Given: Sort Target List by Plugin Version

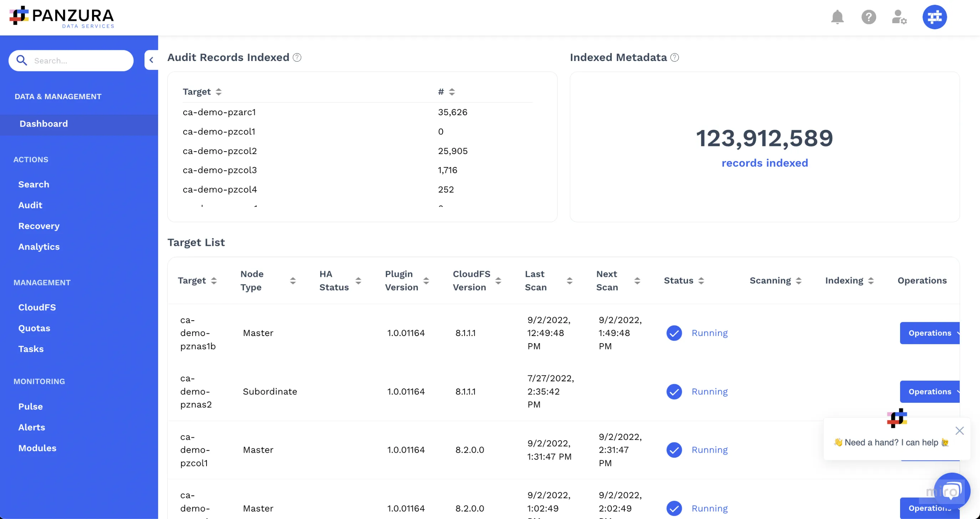Looking at the screenshot, I should click(x=426, y=281).
